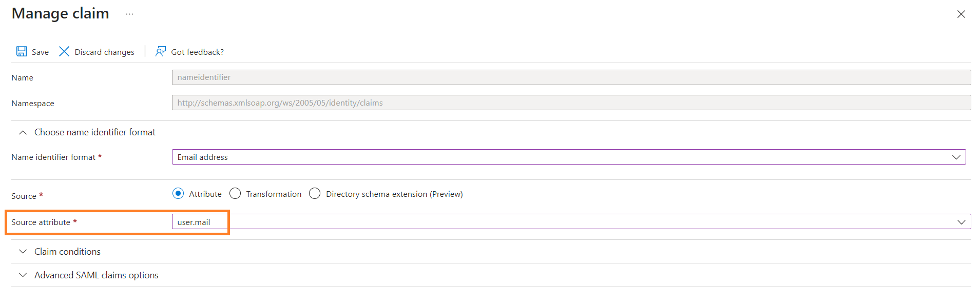The width and height of the screenshot is (980, 306).
Task: Select the Transformation radio button
Action: coord(235,193)
